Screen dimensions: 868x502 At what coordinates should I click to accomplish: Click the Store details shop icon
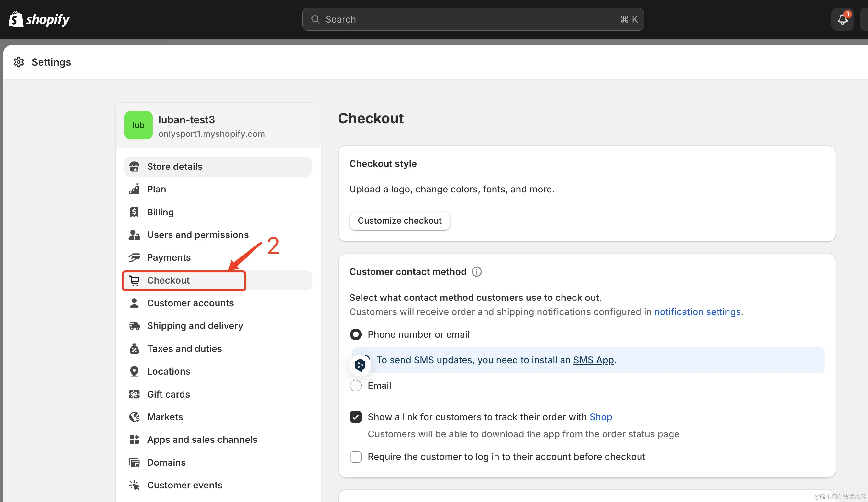pos(134,167)
